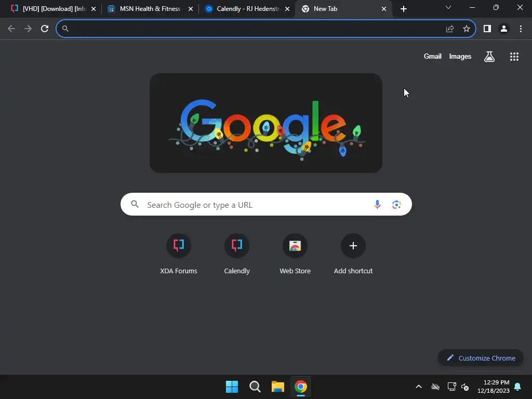Close the New Tab tab

tap(384, 9)
